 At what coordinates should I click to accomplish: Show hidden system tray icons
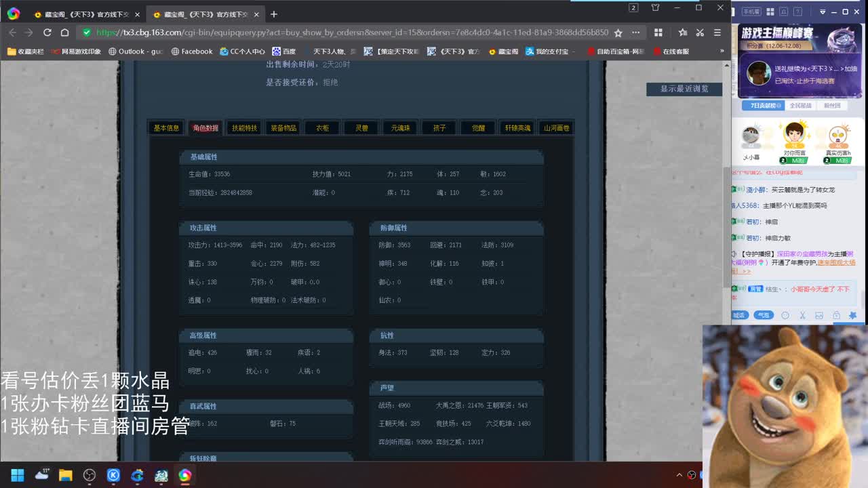point(679,475)
